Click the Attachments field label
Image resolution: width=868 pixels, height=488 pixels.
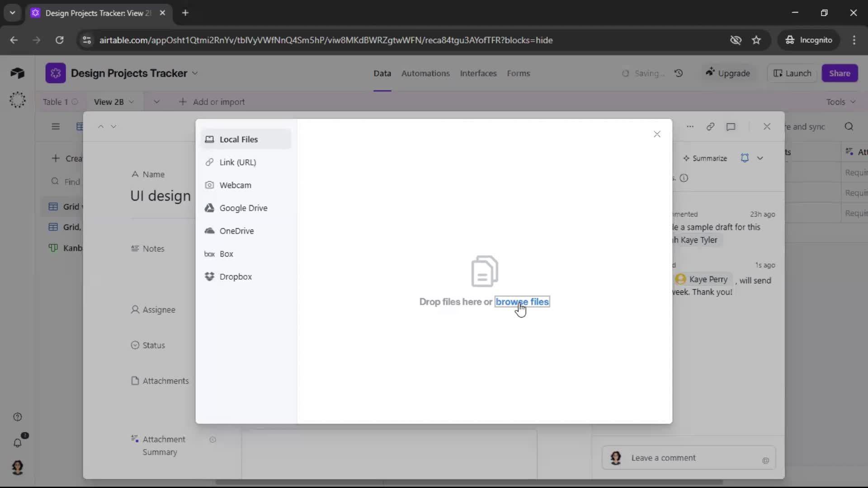[165, 381]
